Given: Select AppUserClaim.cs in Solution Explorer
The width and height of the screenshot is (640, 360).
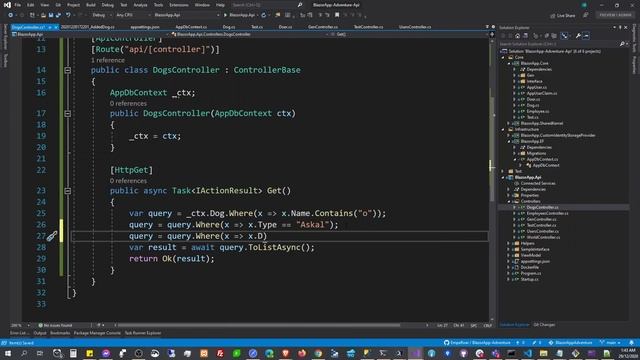Looking at the screenshot, I should (x=542, y=93).
